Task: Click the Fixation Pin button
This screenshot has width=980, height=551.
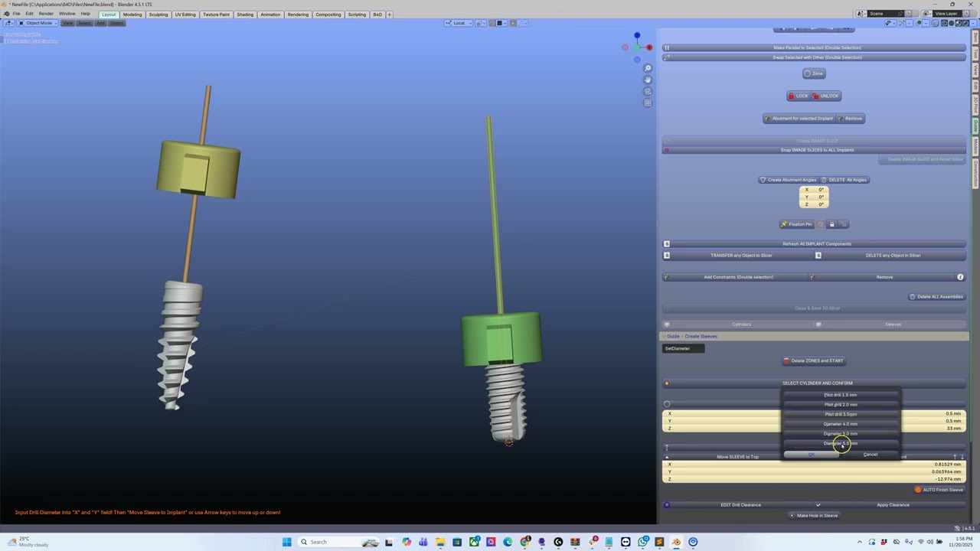Action: pyautogui.click(x=796, y=224)
